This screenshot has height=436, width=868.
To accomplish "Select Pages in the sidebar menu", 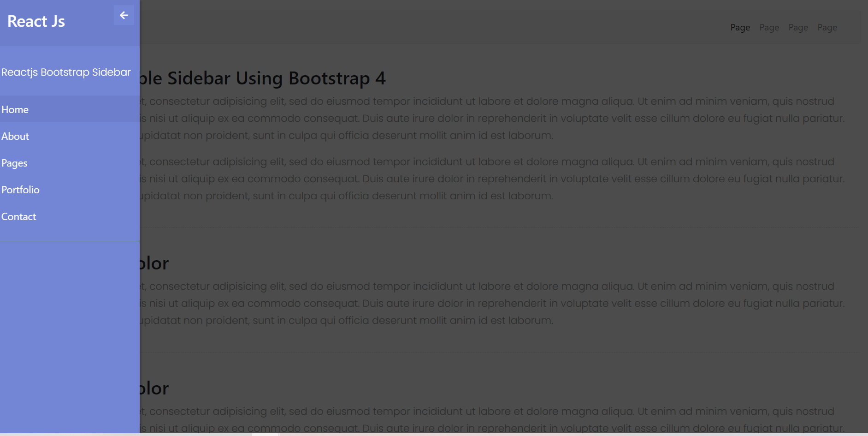I will pos(14,162).
